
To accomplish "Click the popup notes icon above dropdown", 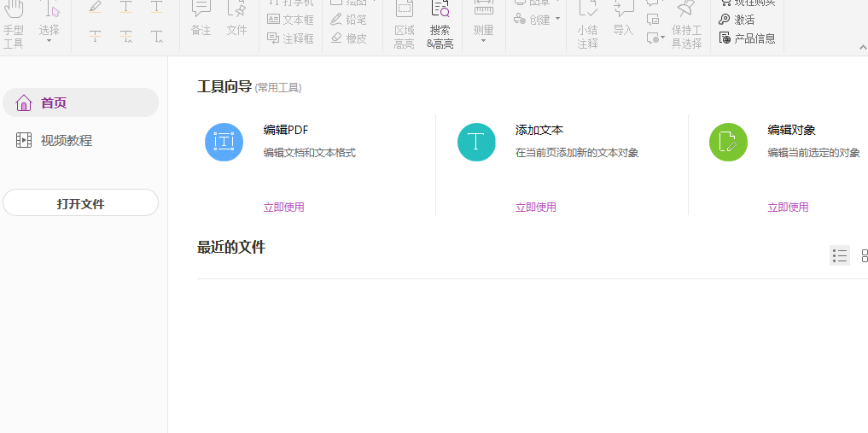I will click(x=653, y=20).
